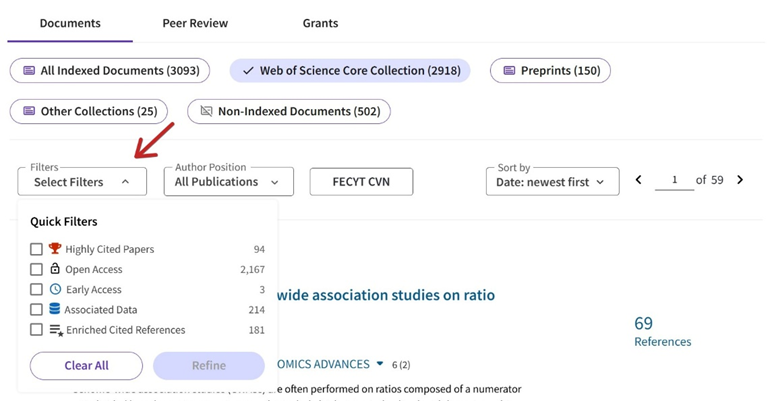The image size is (778, 401).
Task: Select All Indexed Documents (3093) chip
Action: coord(110,71)
